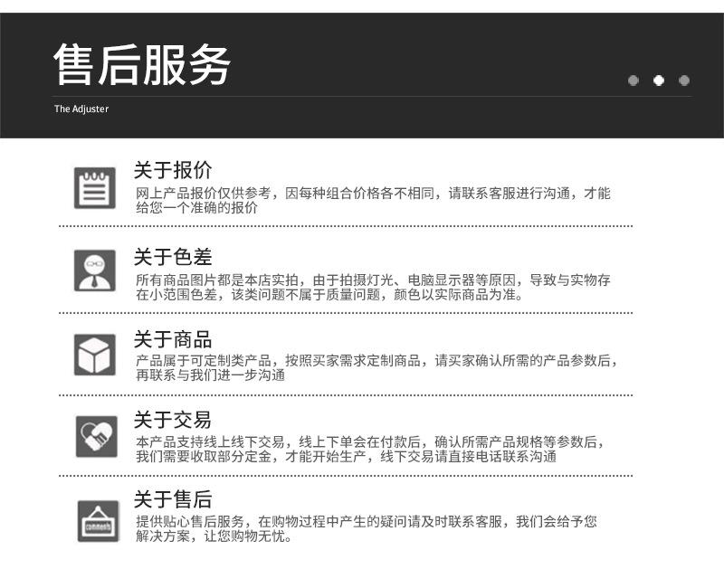This screenshot has height=588, width=724.
Task: Click the line 再联系与我们进一步沟通
Action: coord(210,375)
